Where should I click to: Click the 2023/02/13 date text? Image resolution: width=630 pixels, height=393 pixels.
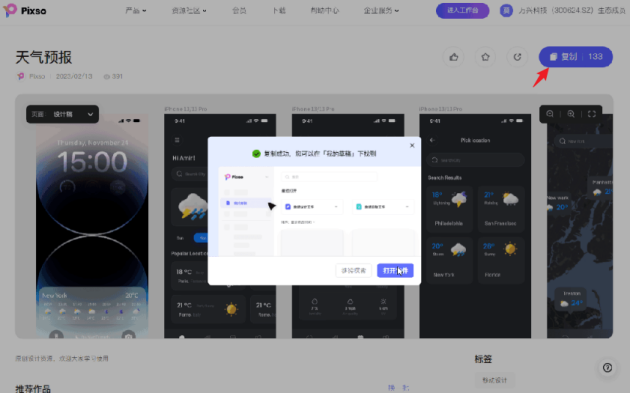[x=74, y=76]
